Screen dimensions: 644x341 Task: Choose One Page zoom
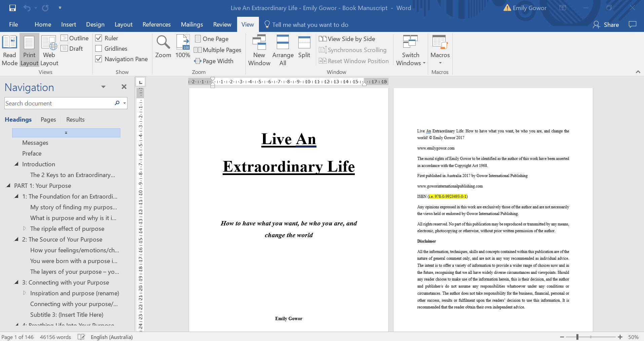tap(212, 39)
